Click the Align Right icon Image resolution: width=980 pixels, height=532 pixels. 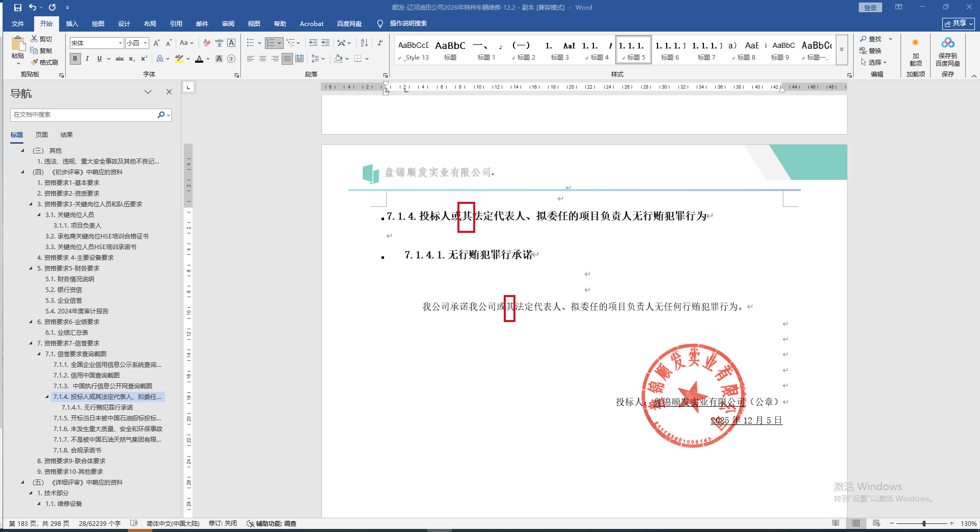click(275, 59)
